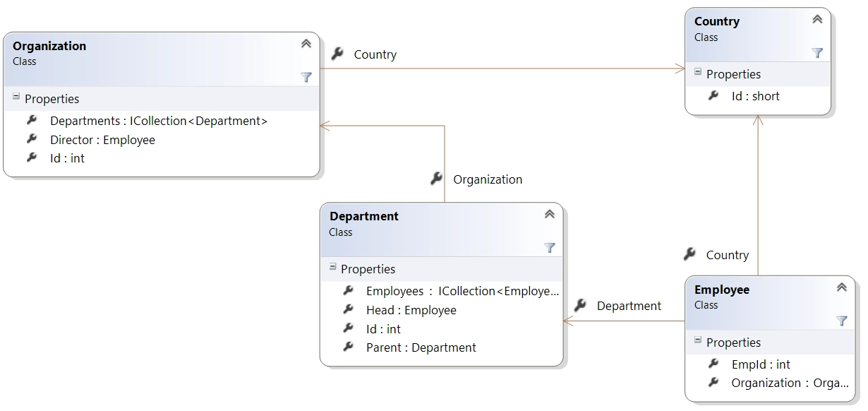Click wrench icon next to Head property
The image size is (868, 411).
tap(348, 309)
